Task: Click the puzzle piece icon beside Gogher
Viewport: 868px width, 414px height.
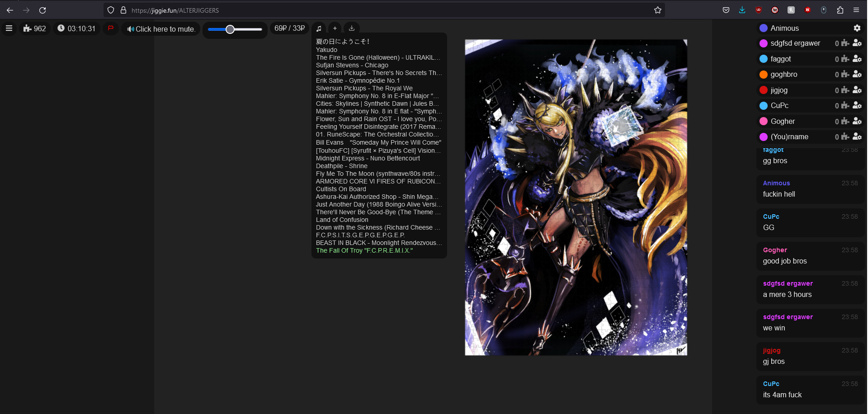Action: point(845,122)
